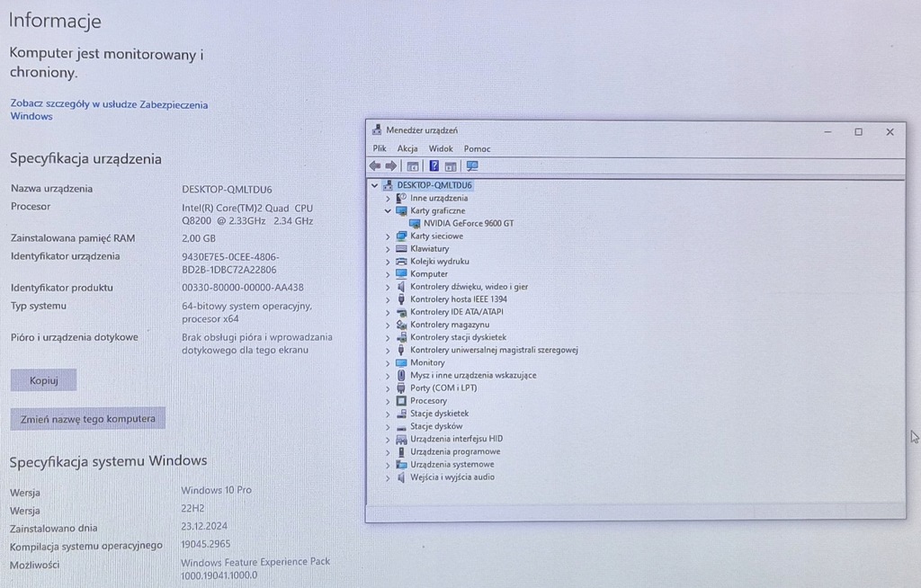Screen dimensions: 921x588
Task: Click the speaker icon for Kontrolery dźwięku, wideo i gier
Action: (x=401, y=287)
